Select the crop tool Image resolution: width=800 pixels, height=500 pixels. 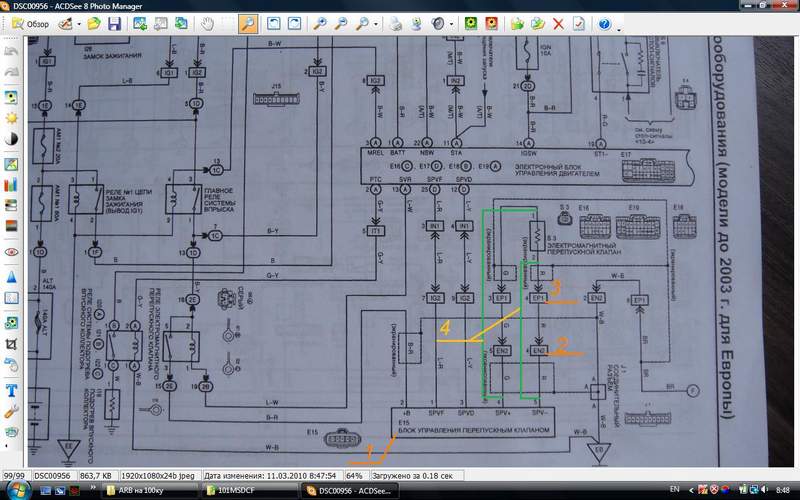[x=11, y=344]
